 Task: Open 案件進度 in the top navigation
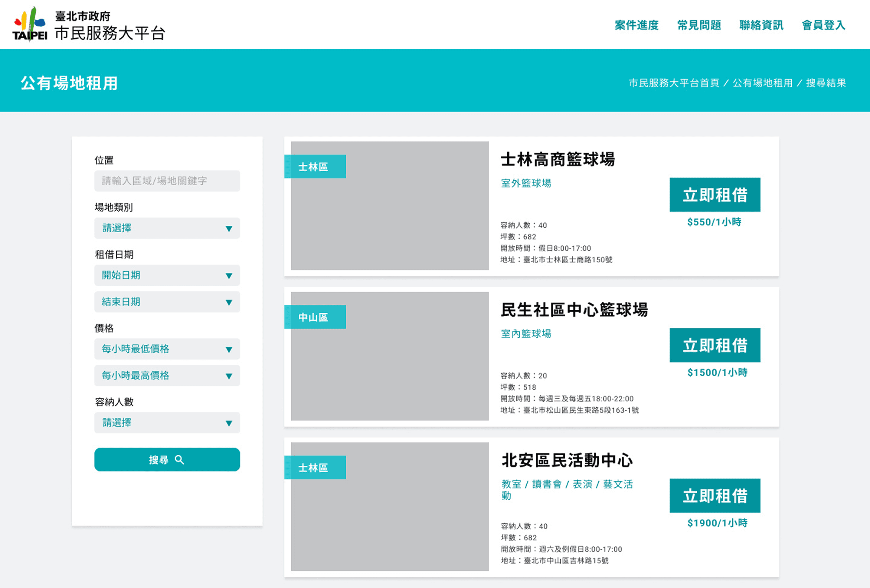click(x=636, y=25)
